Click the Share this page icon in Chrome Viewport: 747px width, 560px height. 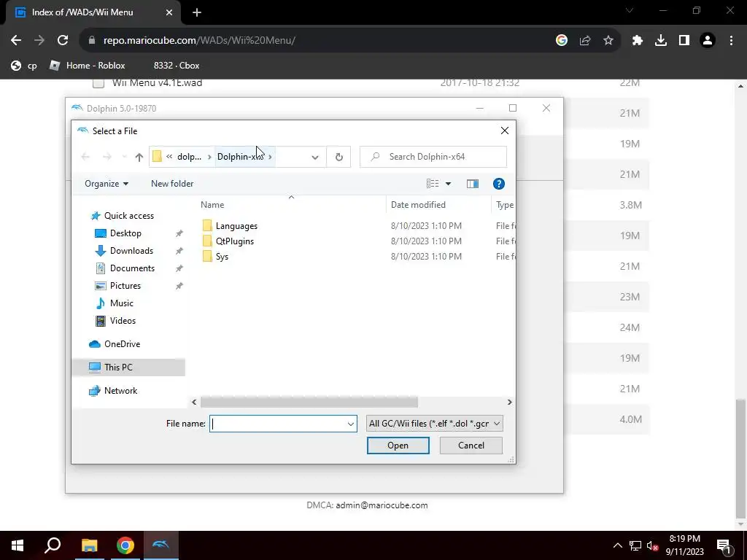[585, 41]
